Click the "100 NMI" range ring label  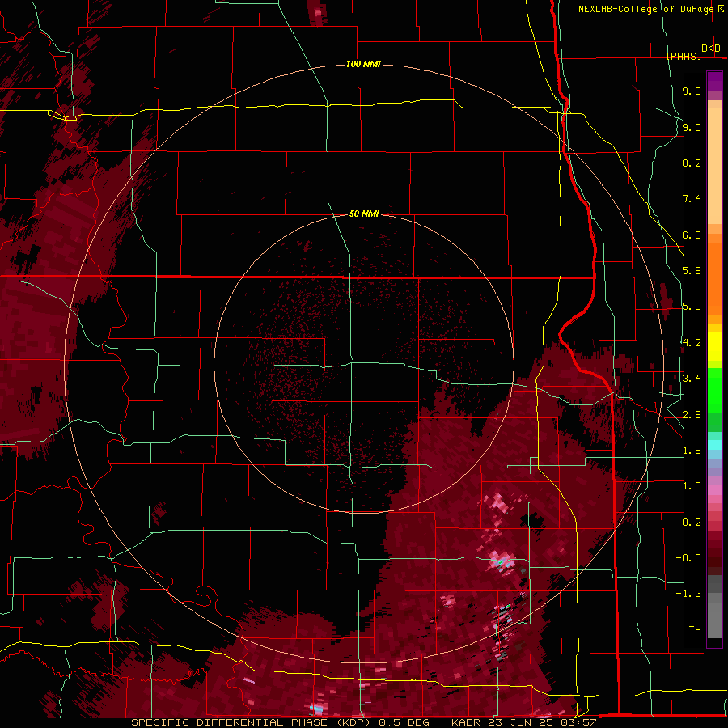coord(363,64)
